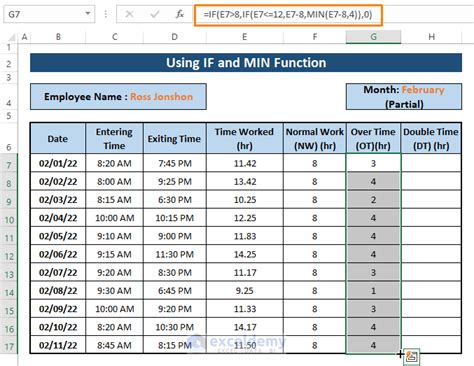Select exiting time cell 9:20 PM
This screenshot has width=474, height=366.
tap(175, 309)
